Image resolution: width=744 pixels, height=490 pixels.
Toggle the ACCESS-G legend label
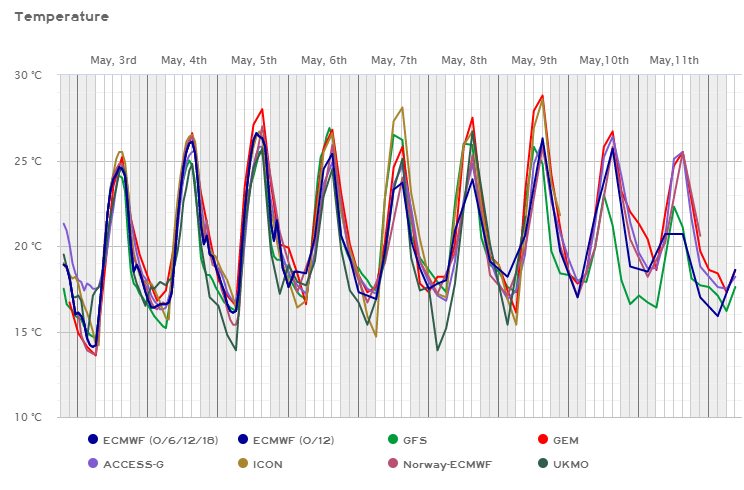(133, 464)
